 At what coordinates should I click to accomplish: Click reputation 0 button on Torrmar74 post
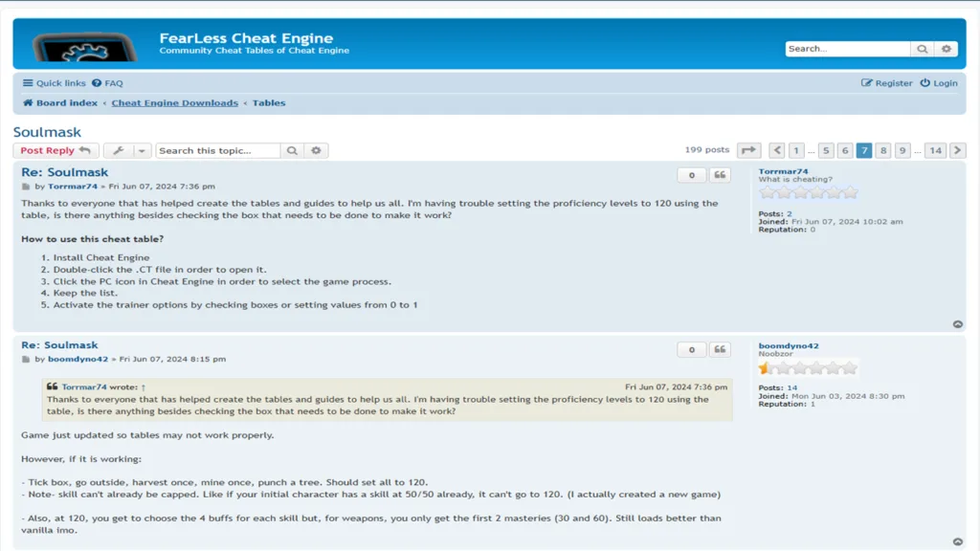pyautogui.click(x=691, y=176)
